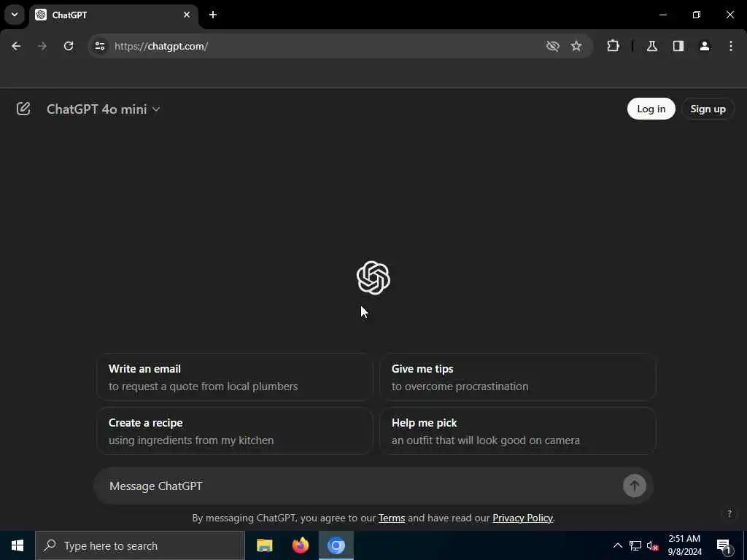Start a new chat with the compose icon

coord(23,109)
